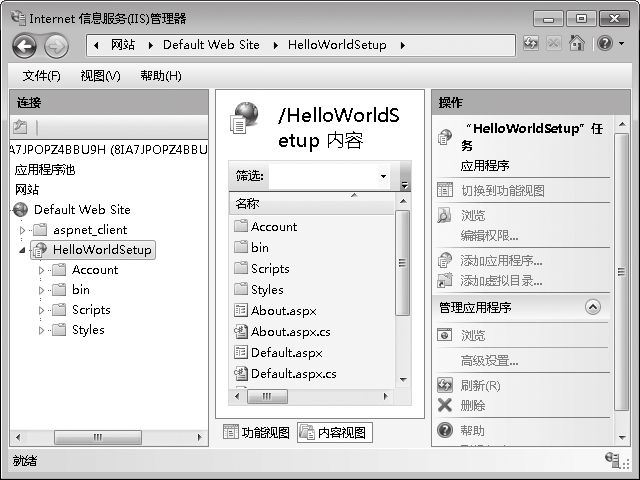Click the content list horizontal scrollbar thumb

coord(267,396)
